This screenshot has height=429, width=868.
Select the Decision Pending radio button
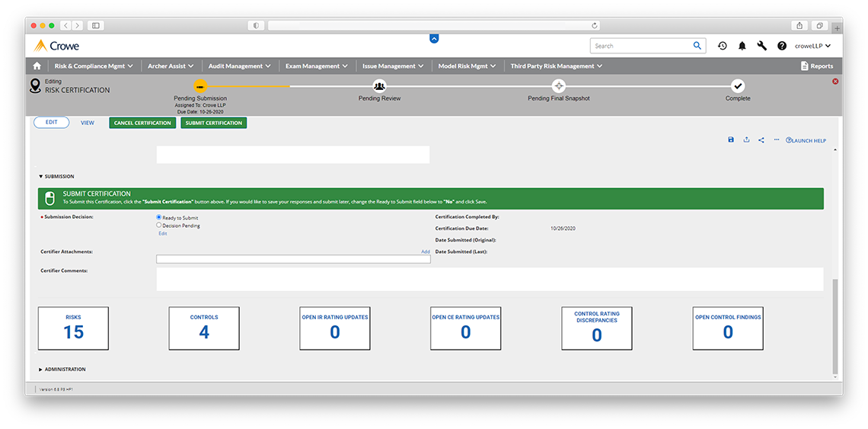(x=158, y=226)
